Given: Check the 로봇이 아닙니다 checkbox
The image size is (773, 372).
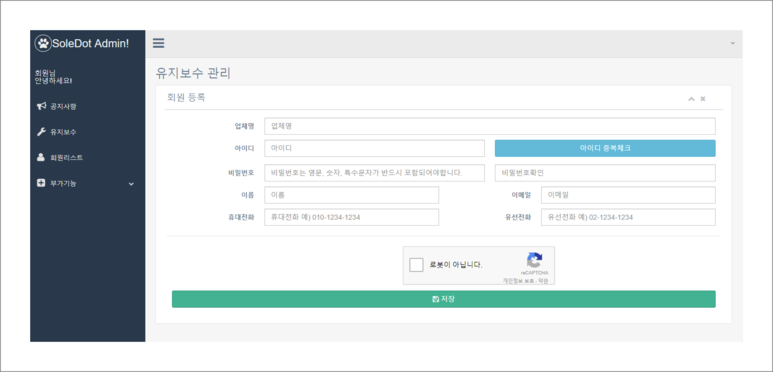Looking at the screenshot, I should [417, 265].
